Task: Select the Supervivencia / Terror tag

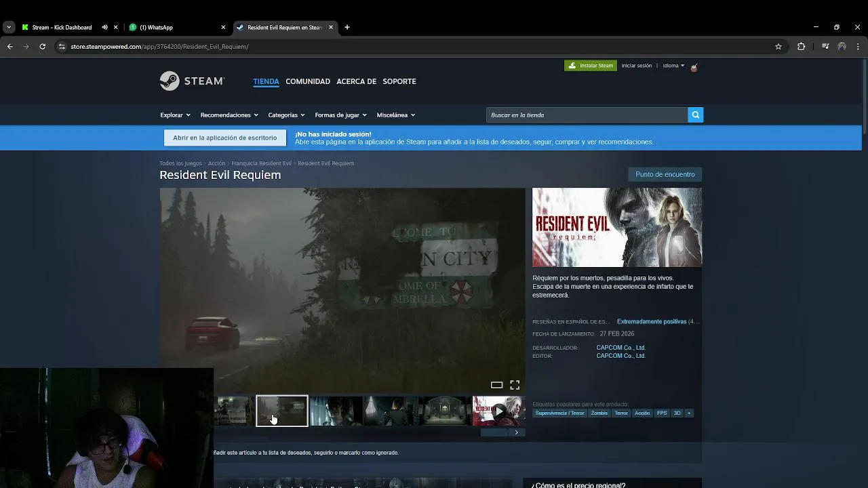Action: coord(559,413)
